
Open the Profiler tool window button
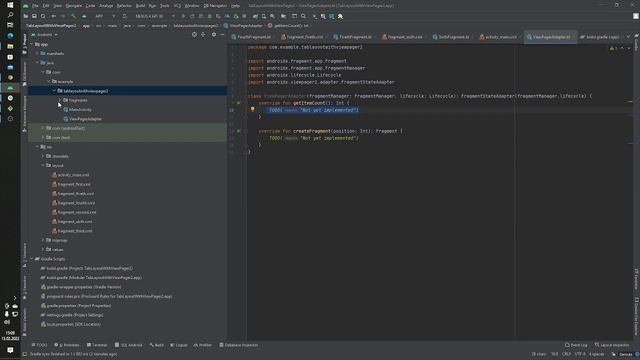coord(203,345)
